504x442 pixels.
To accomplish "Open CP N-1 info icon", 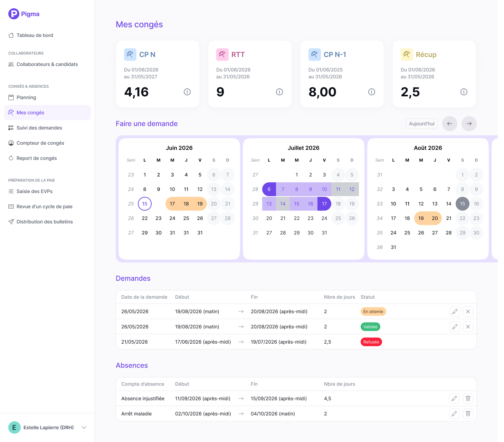I will click(372, 92).
